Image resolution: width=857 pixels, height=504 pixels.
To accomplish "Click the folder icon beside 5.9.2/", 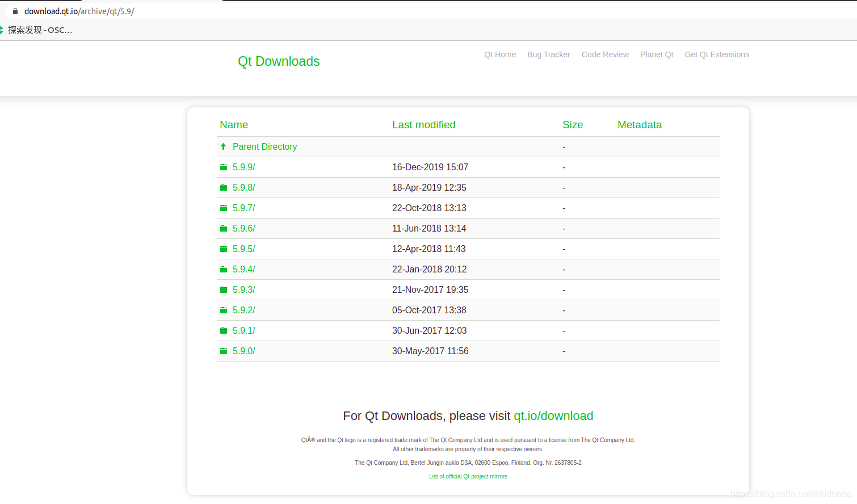I will pos(224,310).
